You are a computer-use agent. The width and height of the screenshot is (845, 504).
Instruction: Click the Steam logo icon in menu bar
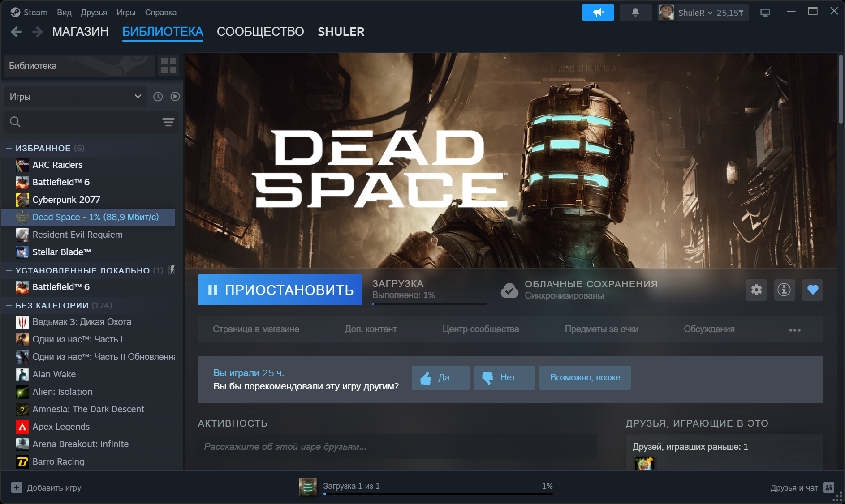[15, 12]
